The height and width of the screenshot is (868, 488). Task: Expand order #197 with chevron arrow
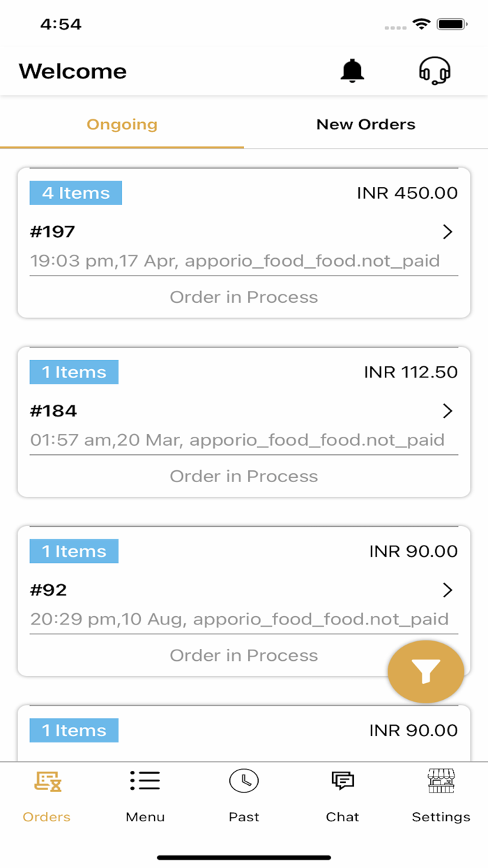(x=448, y=232)
